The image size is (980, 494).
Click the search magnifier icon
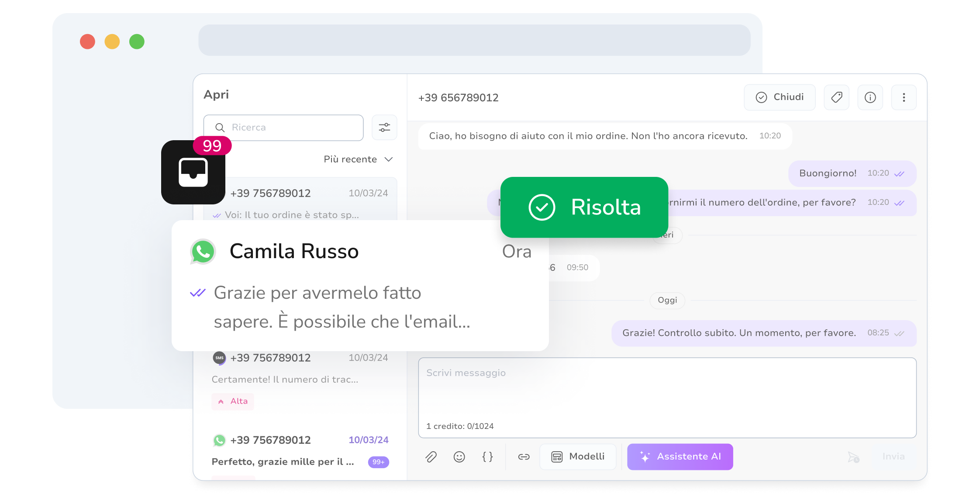pos(220,128)
